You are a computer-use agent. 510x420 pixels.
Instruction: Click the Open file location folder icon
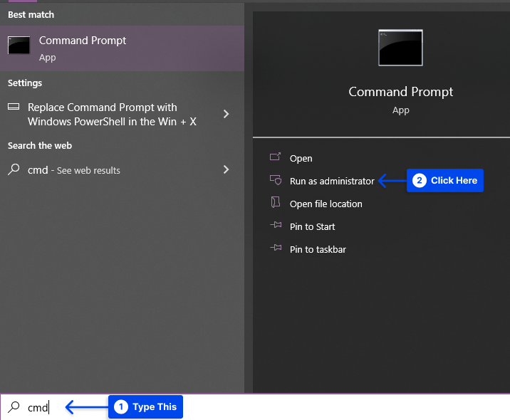276,202
